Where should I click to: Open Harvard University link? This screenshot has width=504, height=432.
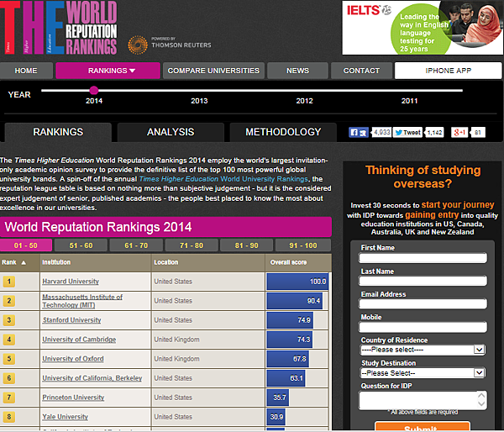pos(71,282)
